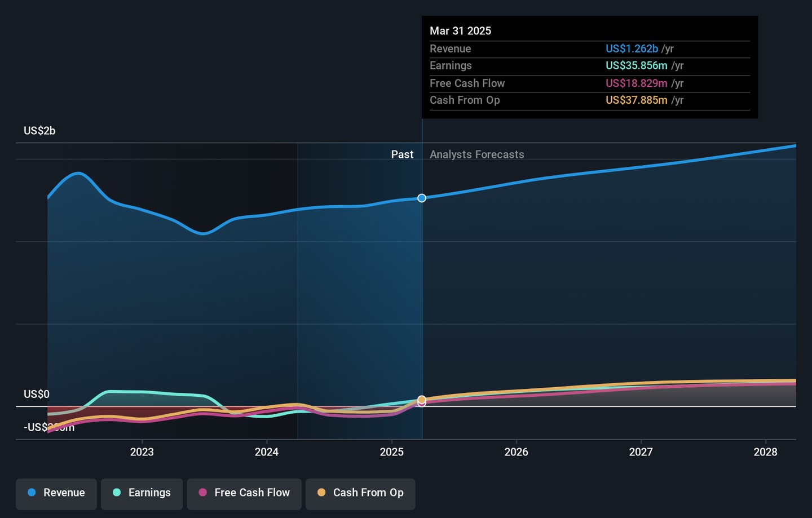Hide the Earnings series via legend
Viewport: 812px width, 518px height.
click(x=142, y=493)
